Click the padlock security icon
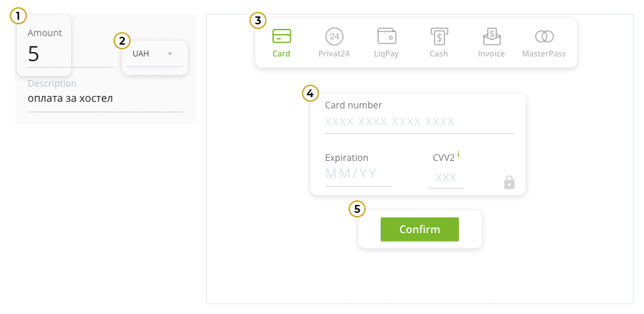The image size is (644, 314). coord(509,183)
